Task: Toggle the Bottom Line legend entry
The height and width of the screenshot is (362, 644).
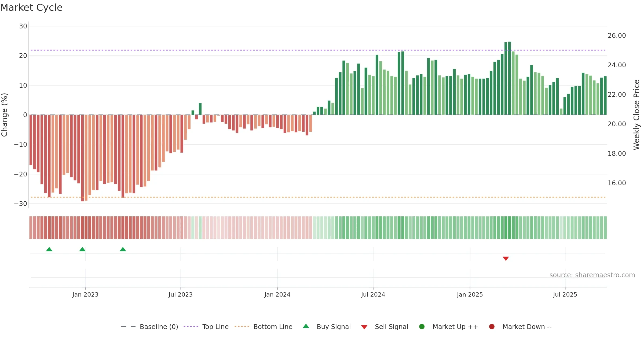Action: click(264, 327)
